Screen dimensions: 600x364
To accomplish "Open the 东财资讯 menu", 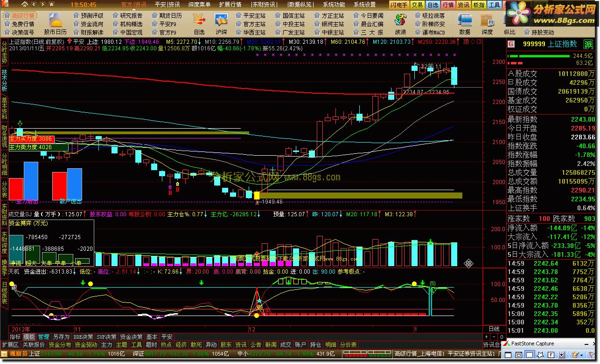I will (x=265, y=5).
